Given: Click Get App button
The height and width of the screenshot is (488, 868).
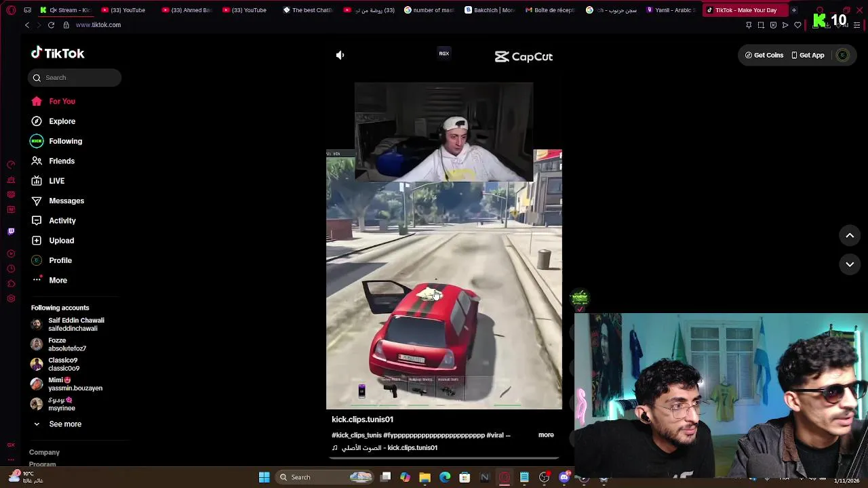Looking at the screenshot, I should (808, 56).
